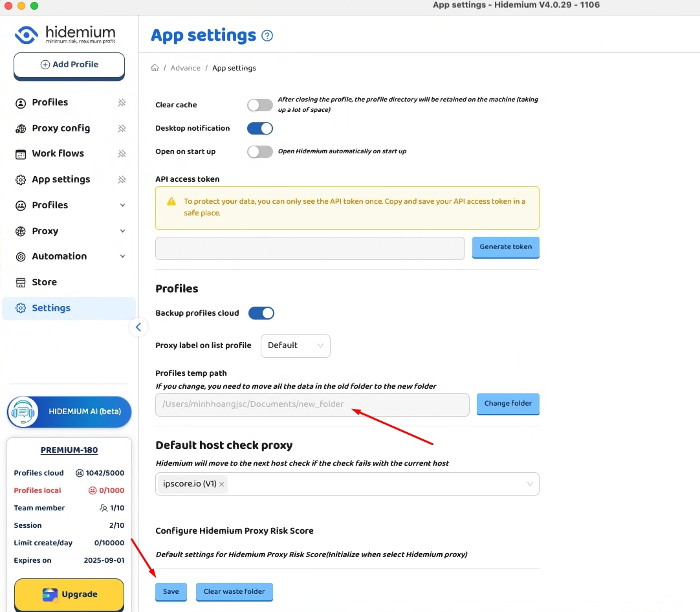
Task: Open the Store menu item
Action: pos(44,282)
